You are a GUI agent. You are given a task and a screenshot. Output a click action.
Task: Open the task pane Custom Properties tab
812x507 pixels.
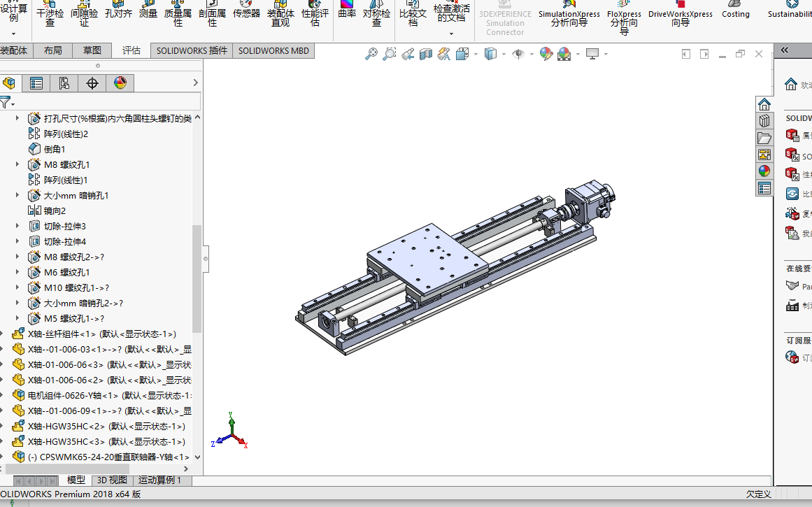coord(764,188)
